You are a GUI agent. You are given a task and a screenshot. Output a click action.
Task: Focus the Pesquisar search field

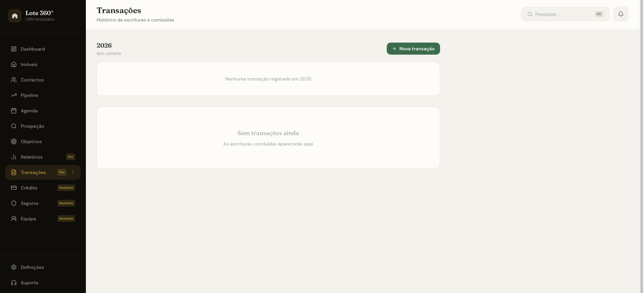click(565, 14)
